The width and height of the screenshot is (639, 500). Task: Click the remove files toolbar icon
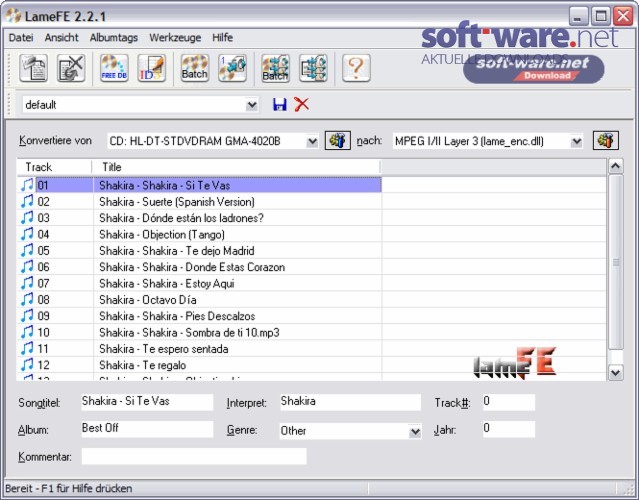tap(71, 68)
